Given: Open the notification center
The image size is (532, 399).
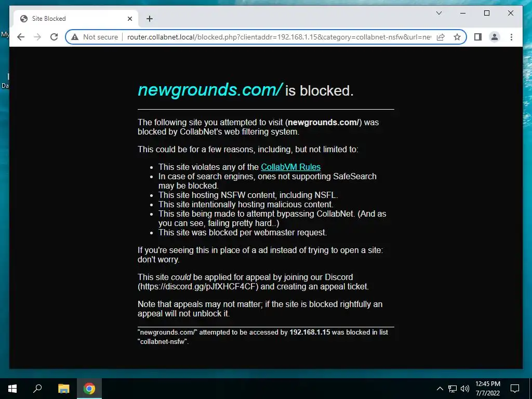Looking at the screenshot, I should tap(515, 389).
